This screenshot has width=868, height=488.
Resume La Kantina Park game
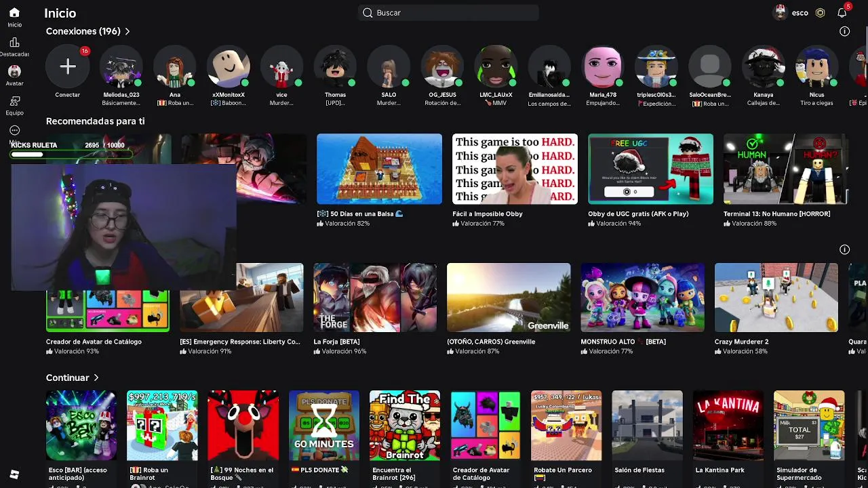click(x=728, y=426)
